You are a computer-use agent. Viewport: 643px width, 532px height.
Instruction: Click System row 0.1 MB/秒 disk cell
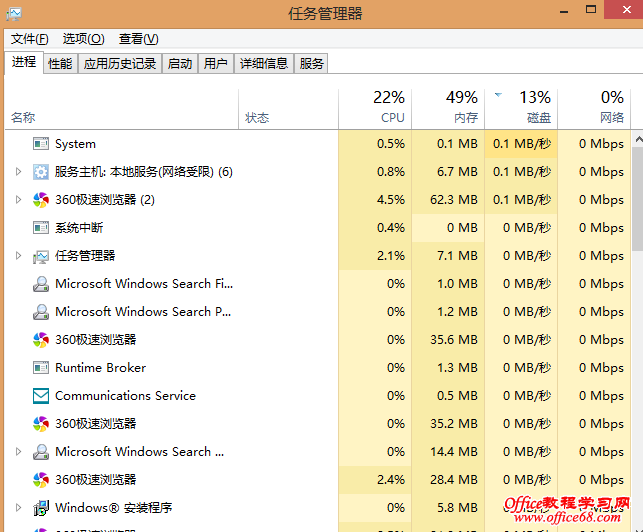[521, 144]
